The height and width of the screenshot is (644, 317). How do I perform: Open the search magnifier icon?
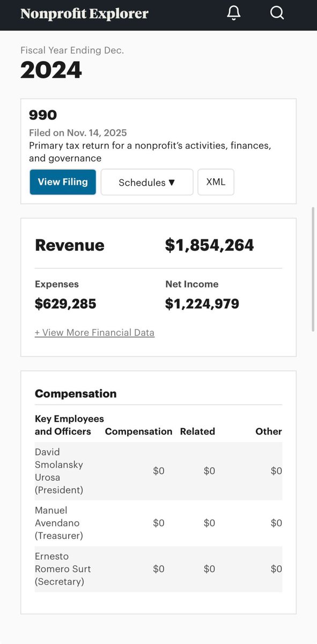point(277,13)
